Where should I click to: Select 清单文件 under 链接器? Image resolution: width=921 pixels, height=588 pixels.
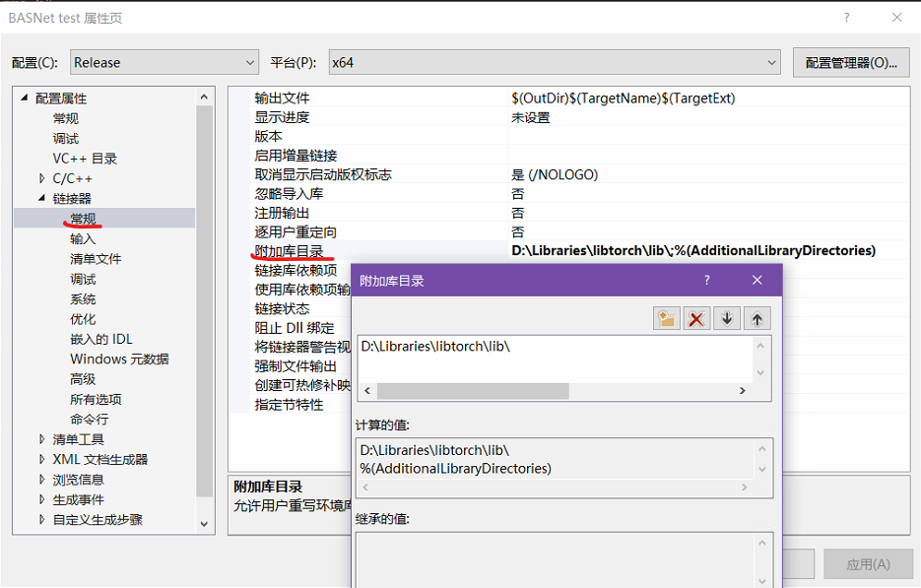click(x=96, y=259)
